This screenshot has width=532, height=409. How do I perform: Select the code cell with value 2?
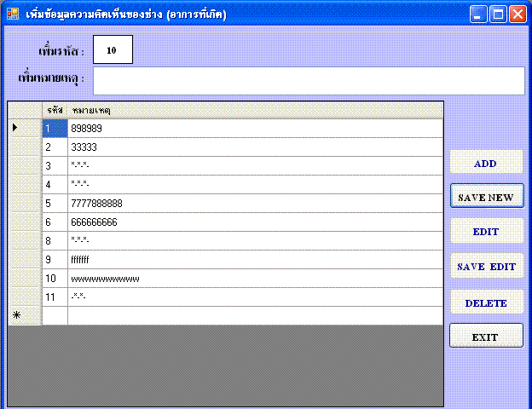[x=55, y=147]
